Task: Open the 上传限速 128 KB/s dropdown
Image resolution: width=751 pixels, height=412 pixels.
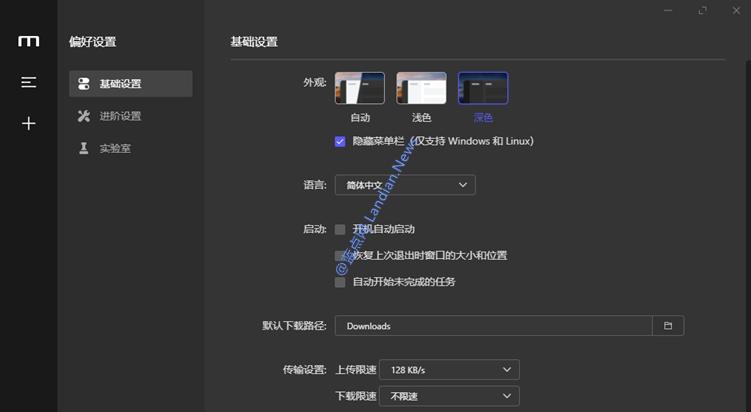Action: 449,370
